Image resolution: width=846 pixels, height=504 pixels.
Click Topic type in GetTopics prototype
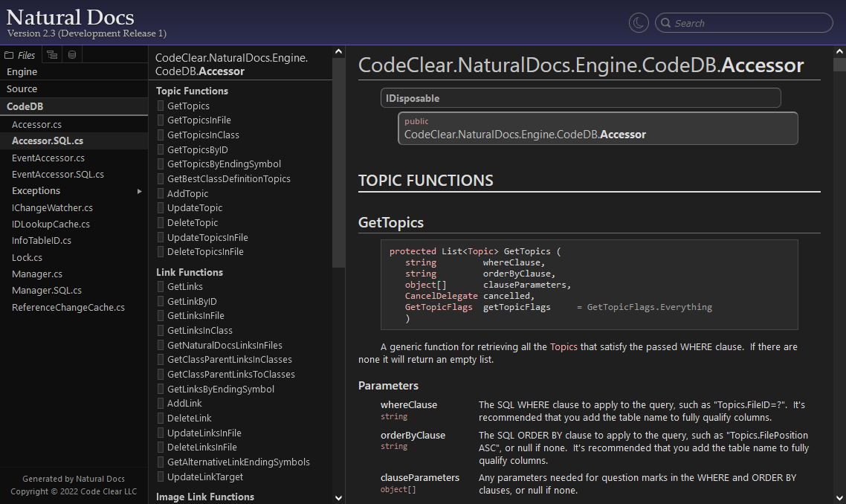click(x=480, y=251)
